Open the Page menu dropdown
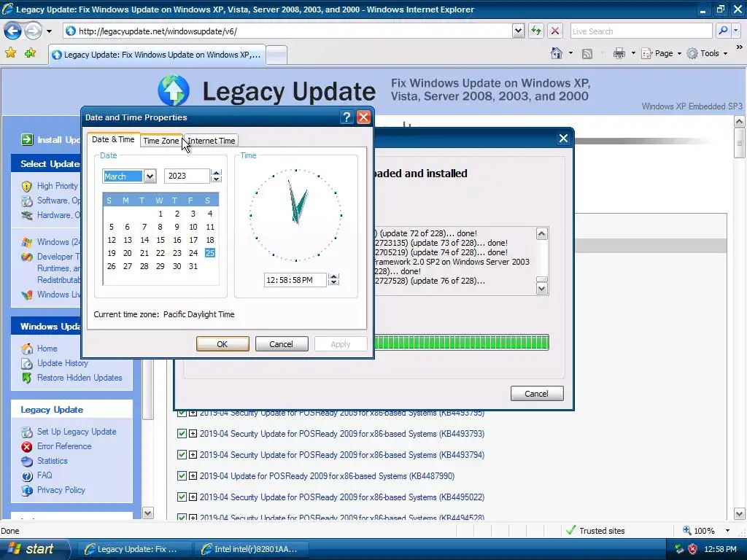747x560 pixels. (661, 53)
